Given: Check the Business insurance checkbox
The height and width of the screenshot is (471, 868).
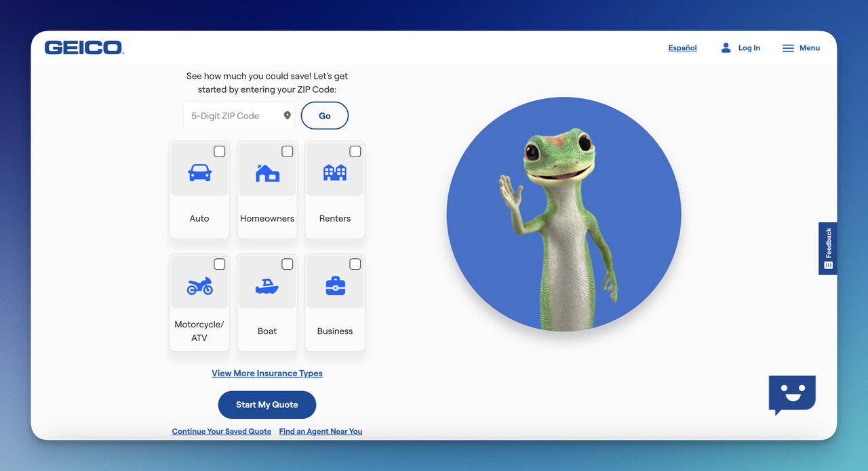Looking at the screenshot, I should click(355, 264).
